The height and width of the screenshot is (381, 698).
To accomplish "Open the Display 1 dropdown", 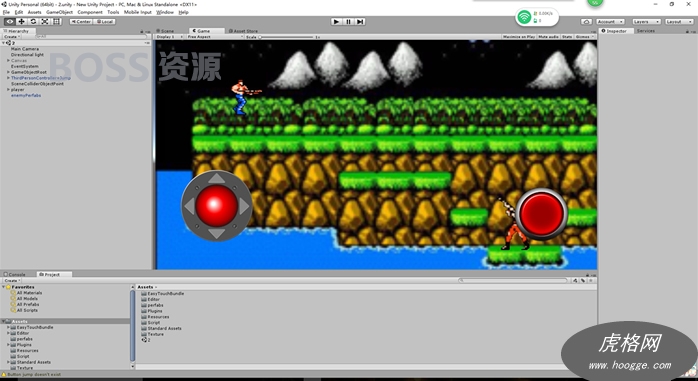I will click(169, 37).
